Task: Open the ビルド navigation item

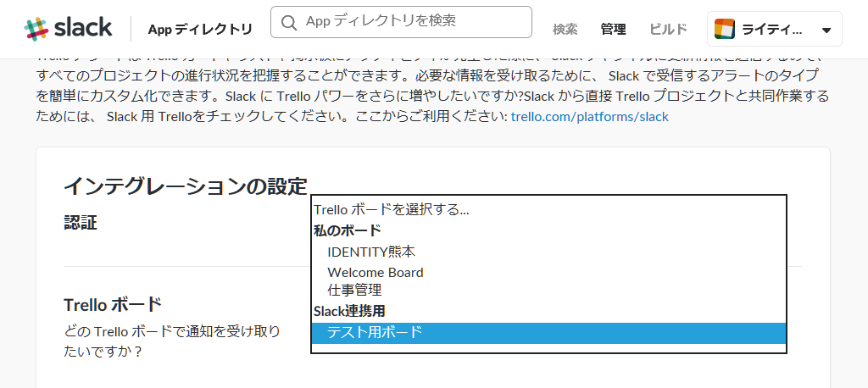Action: 668,30
